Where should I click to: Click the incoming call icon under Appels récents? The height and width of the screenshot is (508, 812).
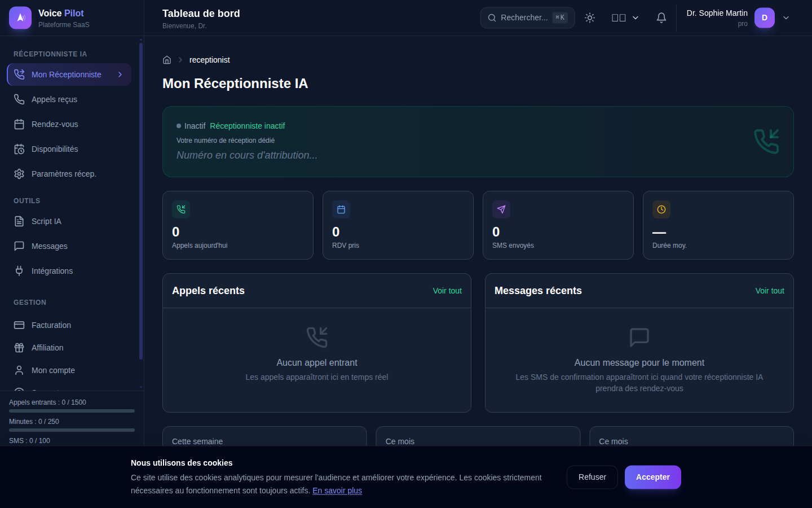pos(317,337)
